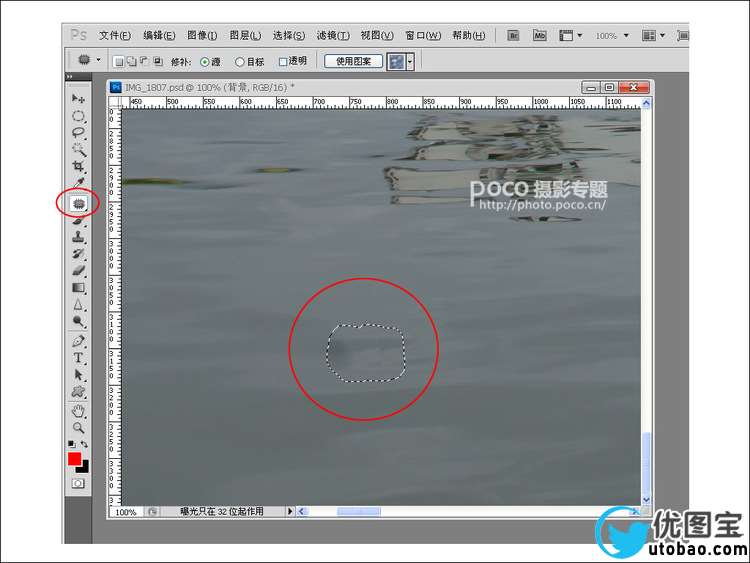Open the Patch tool preset picker dropdown
The width and height of the screenshot is (750, 563).
coord(99,60)
